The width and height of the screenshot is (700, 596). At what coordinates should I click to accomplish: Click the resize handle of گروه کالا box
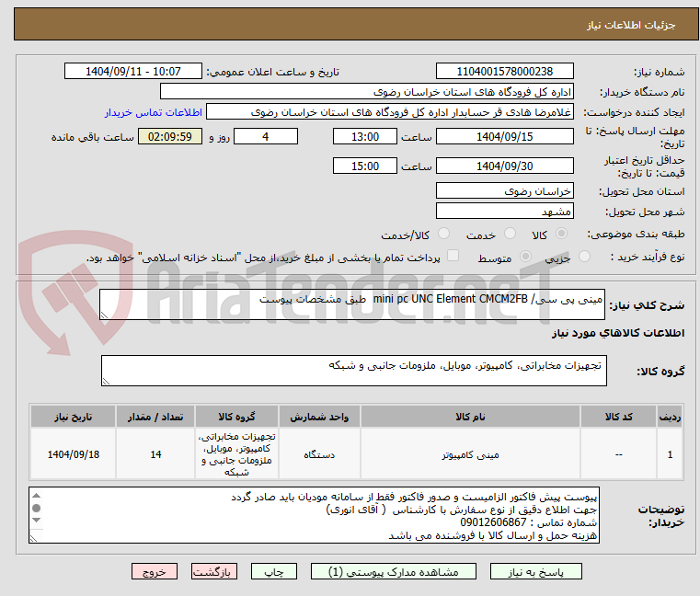(x=106, y=382)
